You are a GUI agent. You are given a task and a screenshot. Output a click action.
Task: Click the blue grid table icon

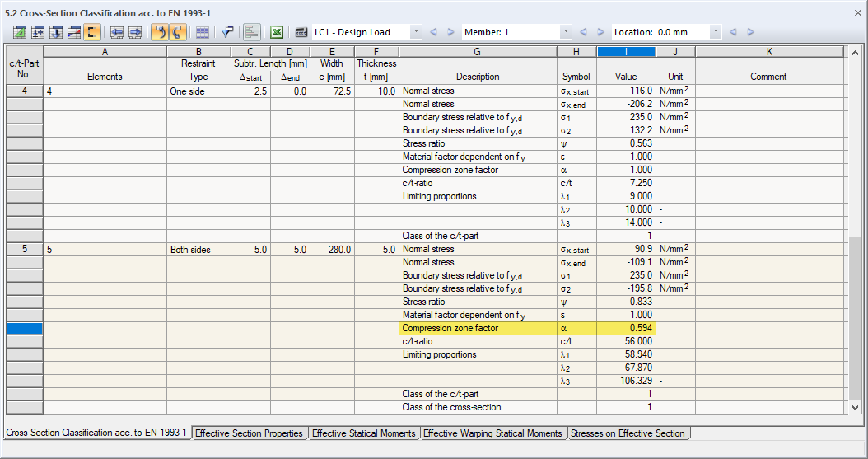tap(202, 33)
